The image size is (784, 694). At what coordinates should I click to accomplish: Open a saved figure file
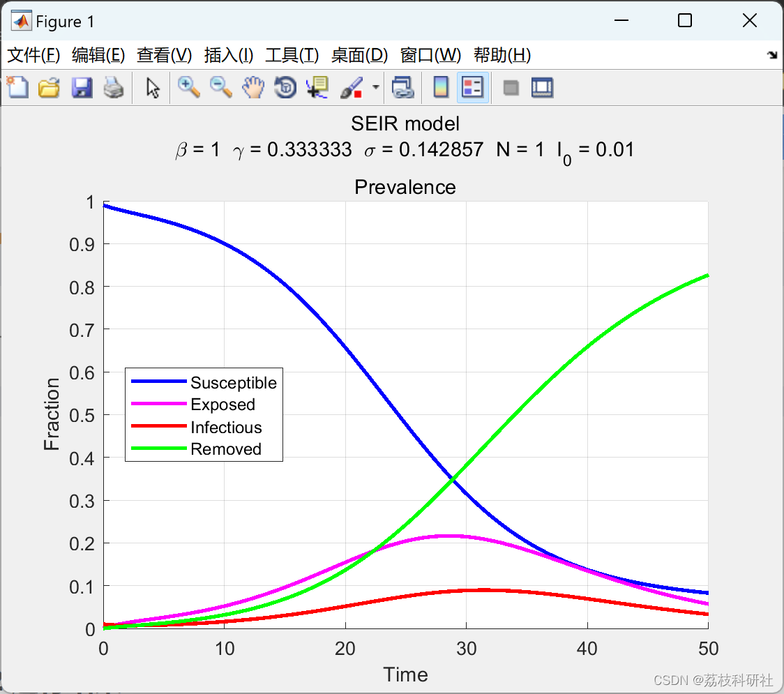point(49,87)
